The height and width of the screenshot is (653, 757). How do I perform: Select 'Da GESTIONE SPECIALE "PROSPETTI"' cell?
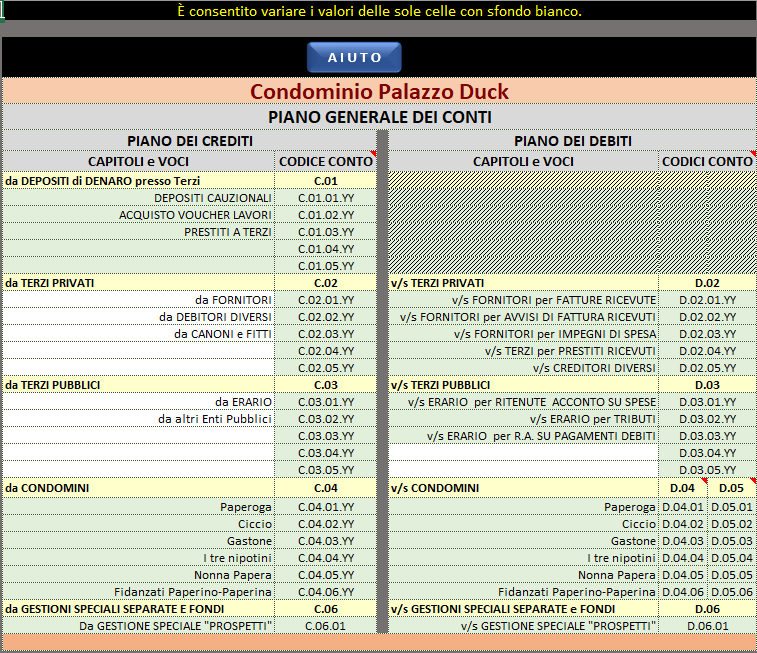(139, 625)
